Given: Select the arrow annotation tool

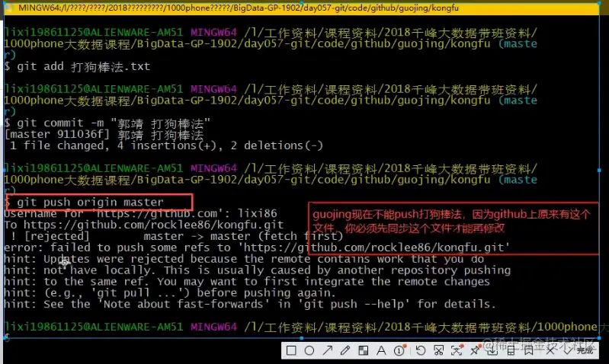Looking at the screenshot, I should [328, 351].
